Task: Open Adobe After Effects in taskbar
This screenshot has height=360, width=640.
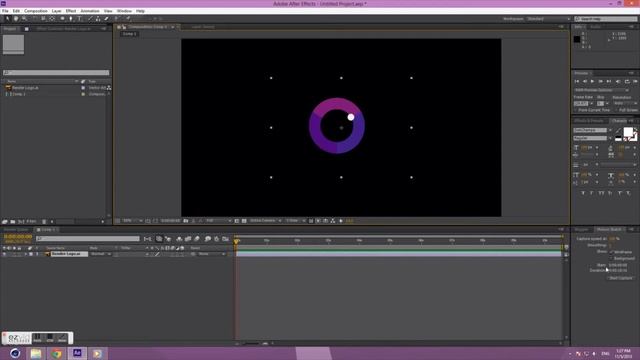Action: 77,353
